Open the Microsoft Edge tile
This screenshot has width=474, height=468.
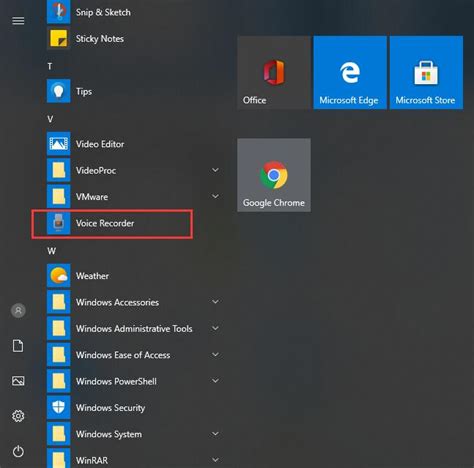click(350, 72)
